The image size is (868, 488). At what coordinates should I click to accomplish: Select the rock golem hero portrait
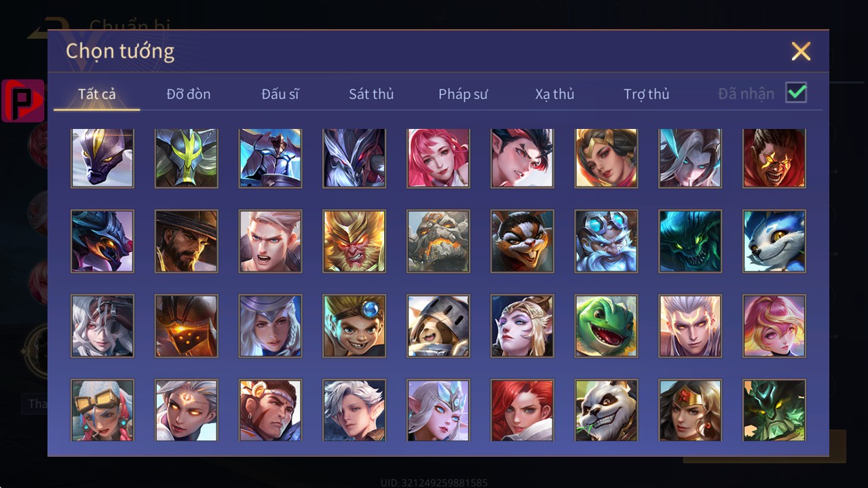click(x=438, y=242)
